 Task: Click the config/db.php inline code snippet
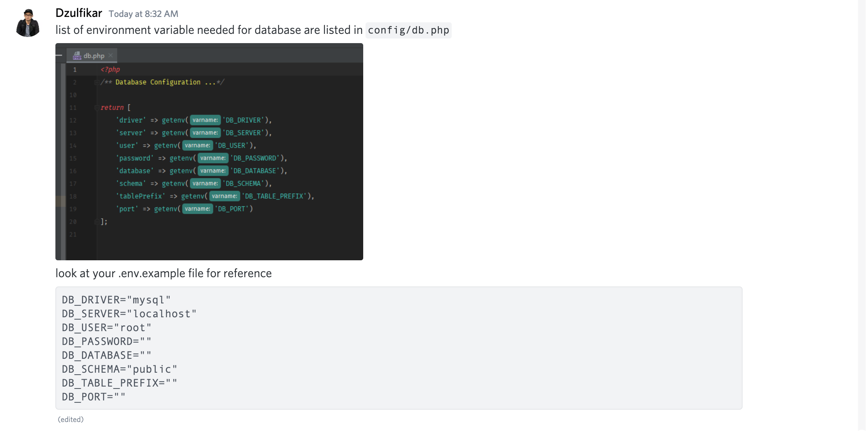point(408,30)
